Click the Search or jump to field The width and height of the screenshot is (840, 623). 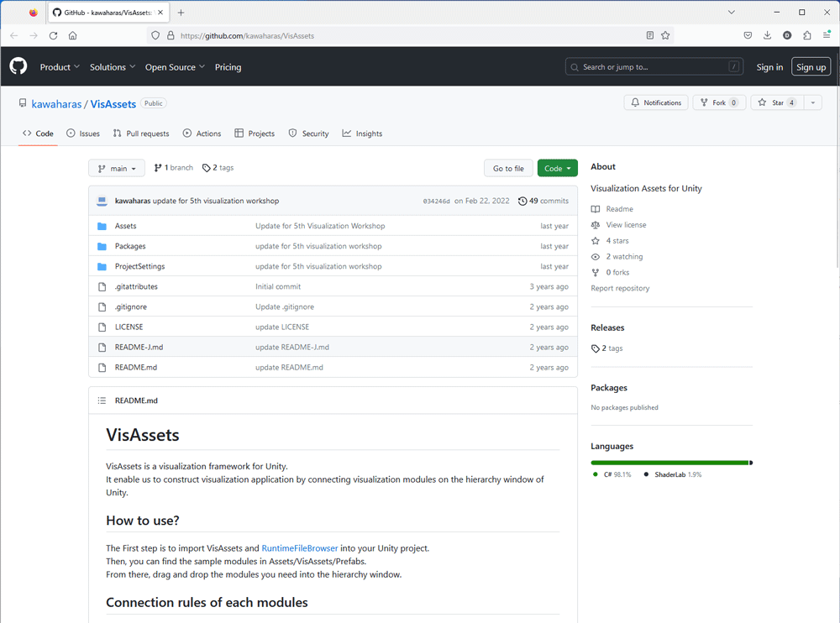pyautogui.click(x=654, y=67)
